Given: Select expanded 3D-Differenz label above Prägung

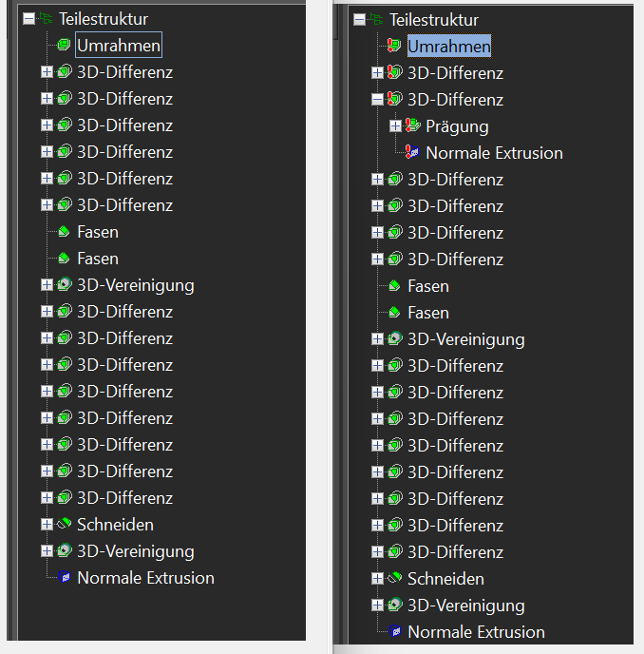Looking at the screenshot, I should pyautogui.click(x=456, y=100).
